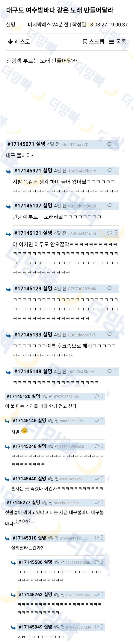Reply to comment #17145071 speech bubble
This screenshot has width=133, height=644.
coord(110,144)
